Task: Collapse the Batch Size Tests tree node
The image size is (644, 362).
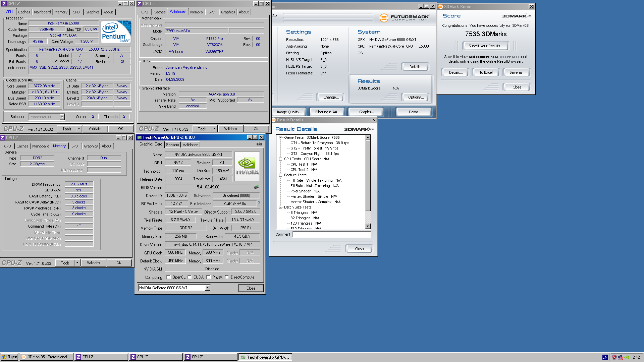Action: pos(281,207)
